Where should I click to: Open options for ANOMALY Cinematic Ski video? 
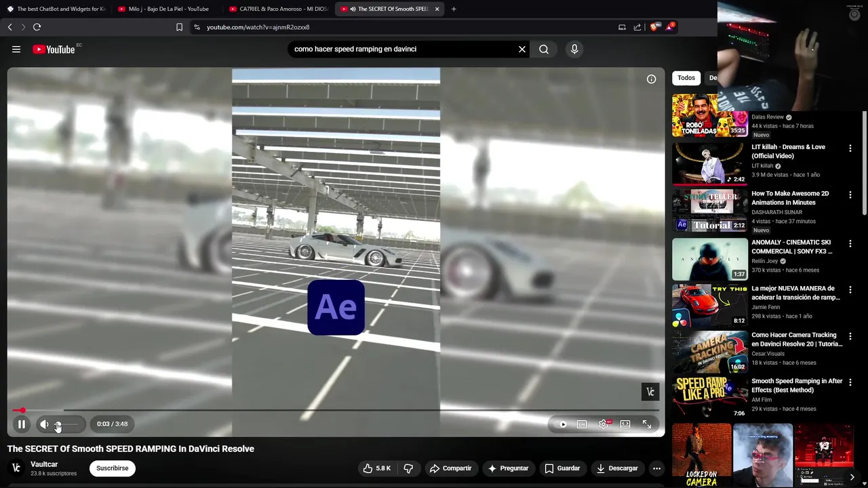click(x=850, y=243)
